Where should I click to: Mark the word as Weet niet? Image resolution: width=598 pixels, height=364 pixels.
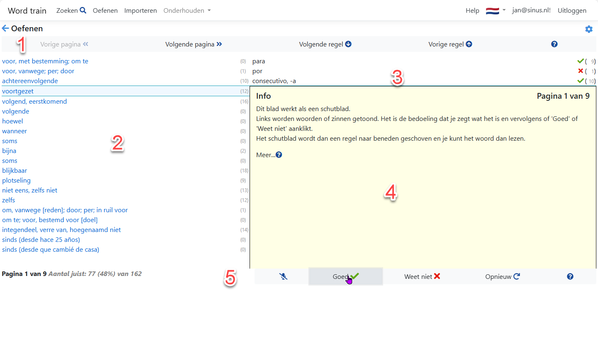coord(422,276)
